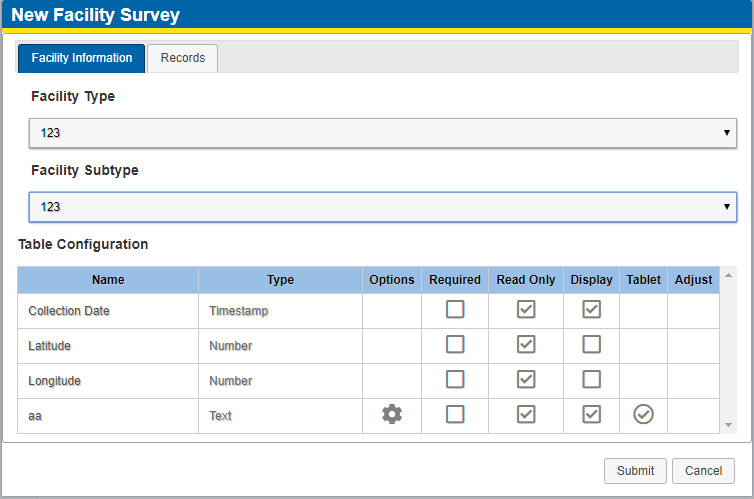
Task: Open the Facility Type dropdown
Action: point(383,133)
